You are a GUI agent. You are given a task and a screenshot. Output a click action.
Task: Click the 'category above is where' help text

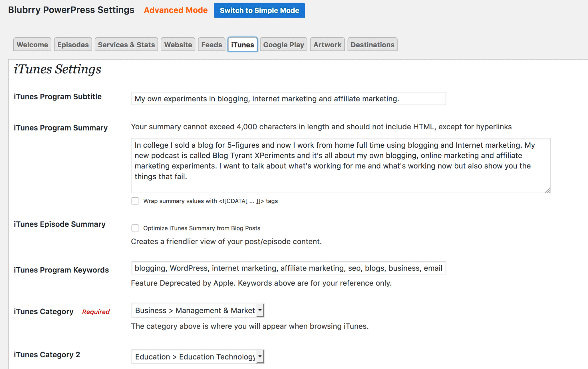[x=250, y=326]
